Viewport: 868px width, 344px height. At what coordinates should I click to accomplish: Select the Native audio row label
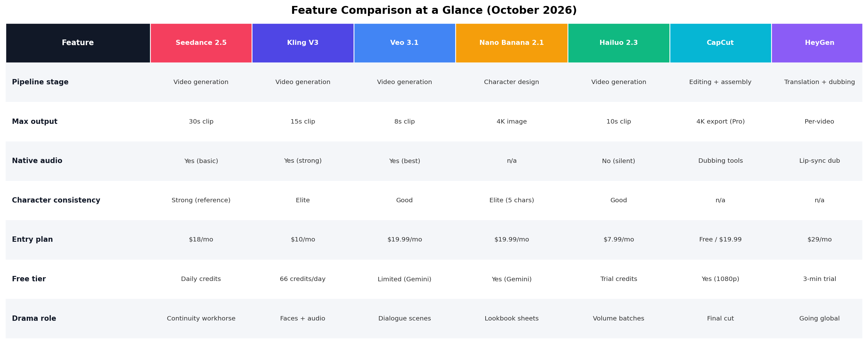tap(37, 161)
